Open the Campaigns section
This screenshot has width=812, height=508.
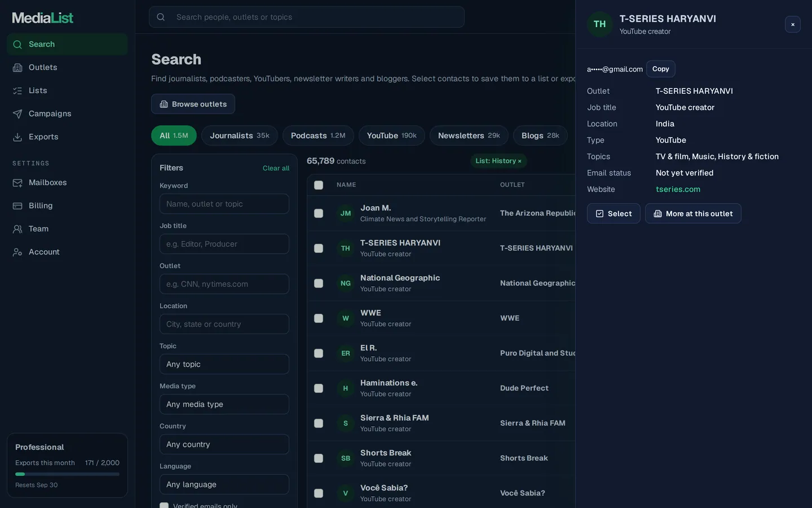pyautogui.click(x=67, y=113)
